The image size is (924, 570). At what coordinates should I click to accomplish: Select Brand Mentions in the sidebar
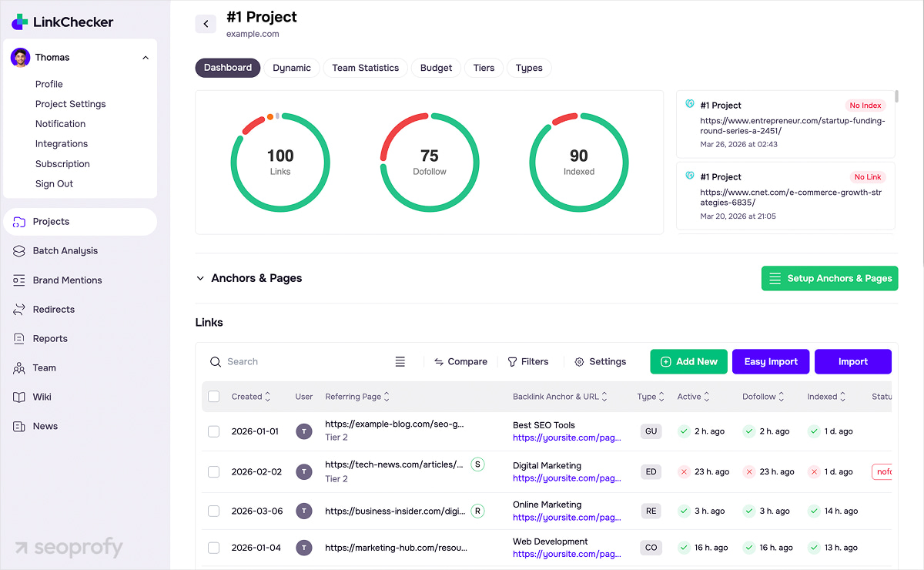click(68, 280)
